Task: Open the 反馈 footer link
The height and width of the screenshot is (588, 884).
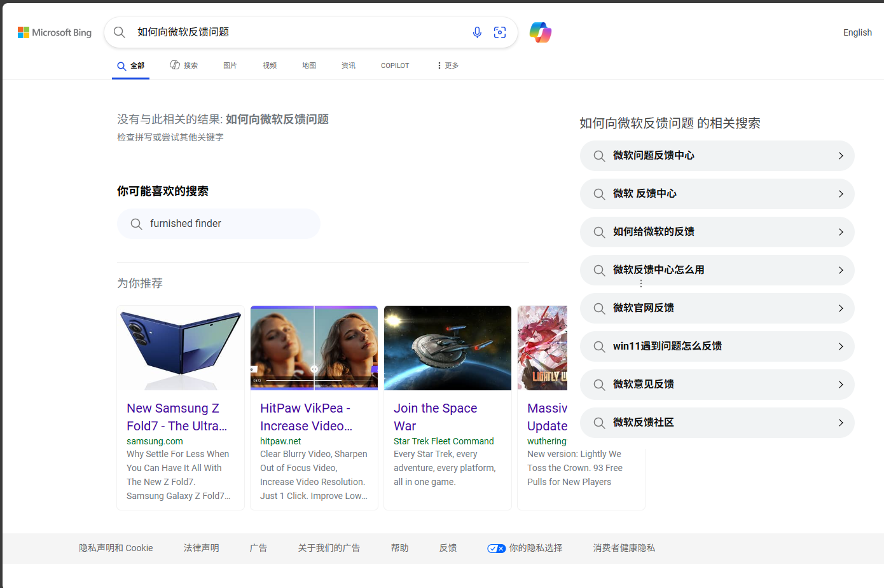Action: click(x=447, y=547)
